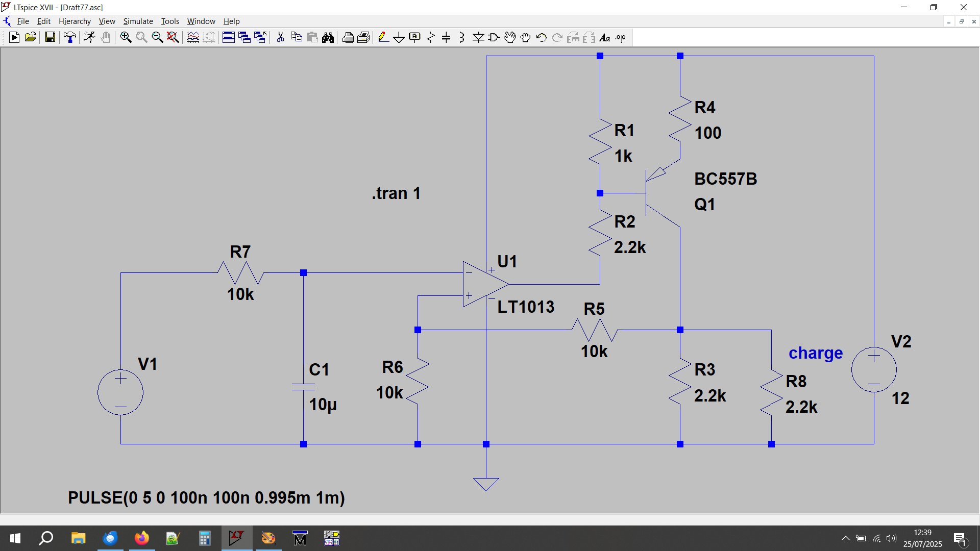Screen dimensions: 980x551
Task: Place a ground symbol from the toolbar
Action: point(399,37)
